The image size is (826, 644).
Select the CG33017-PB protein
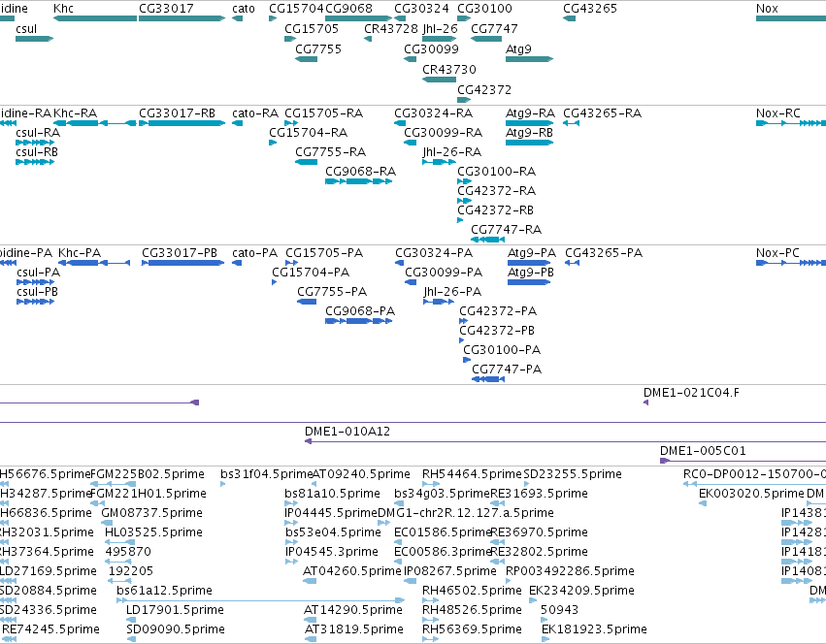[x=182, y=263]
